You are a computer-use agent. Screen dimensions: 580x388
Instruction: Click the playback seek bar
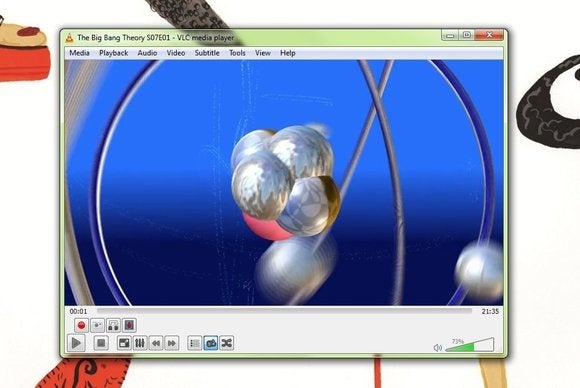pyautogui.click(x=284, y=311)
